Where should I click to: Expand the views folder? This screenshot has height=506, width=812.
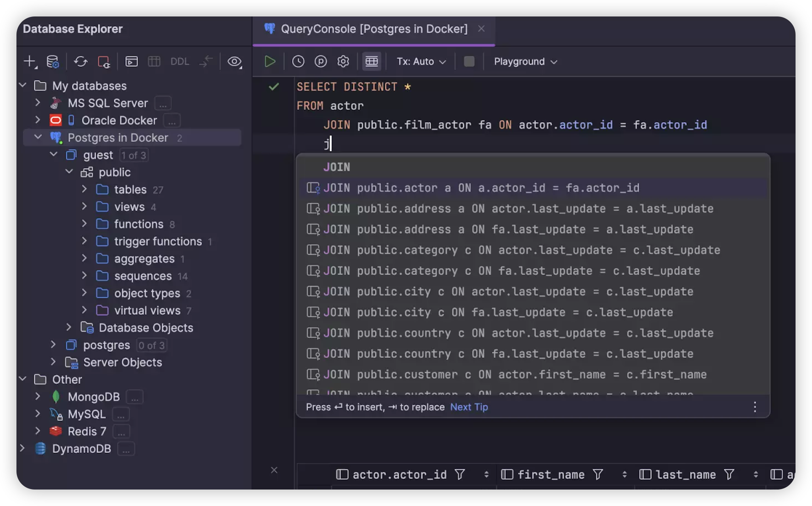pos(84,206)
